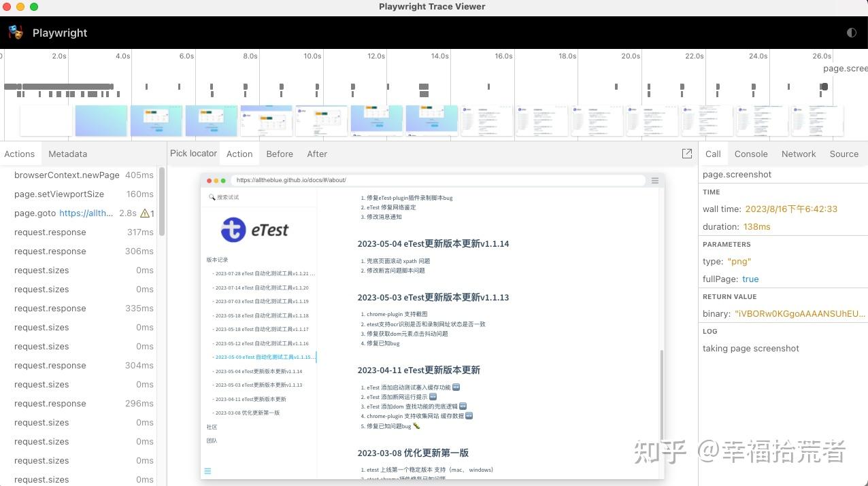This screenshot has width=868, height=486.
Task: Click the warning icon next to page.goto
Action: click(144, 213)
